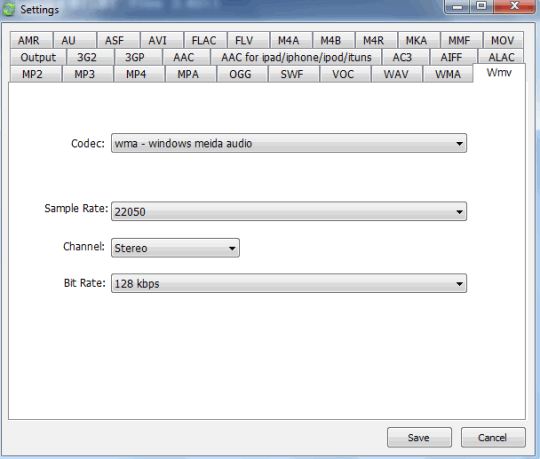The width and height of the screenshot is (540, 459).
Task: Select the M4A tab
Action: [291, 40]
